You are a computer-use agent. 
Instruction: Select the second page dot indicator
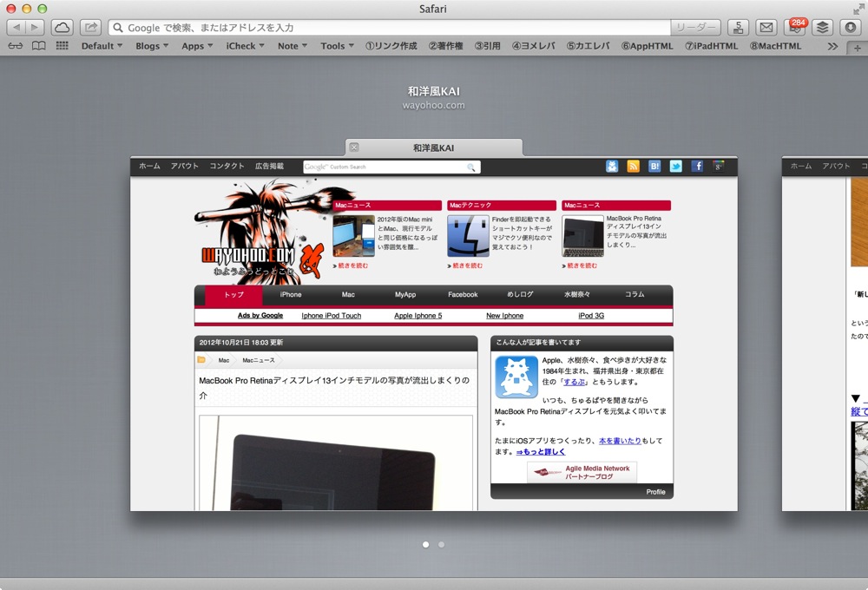pyautogui.click(x=441, y=545)
